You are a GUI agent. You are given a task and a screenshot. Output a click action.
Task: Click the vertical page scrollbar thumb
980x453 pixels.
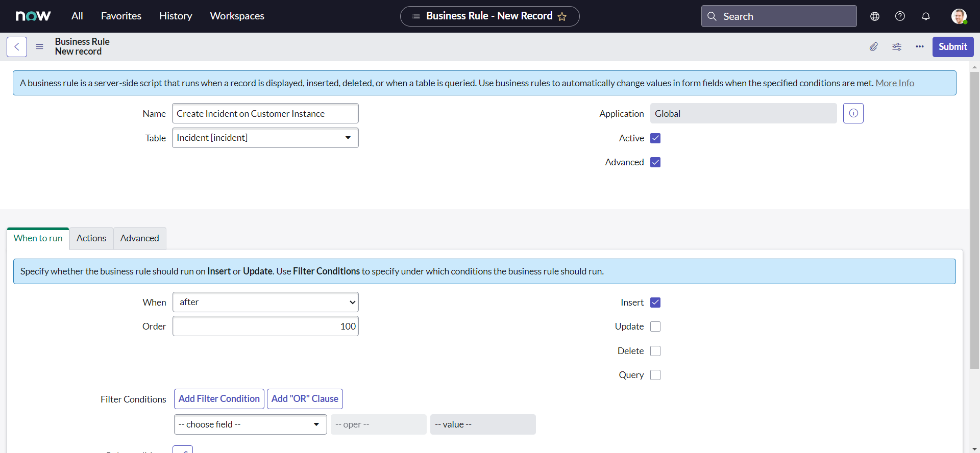coord(974,220)
